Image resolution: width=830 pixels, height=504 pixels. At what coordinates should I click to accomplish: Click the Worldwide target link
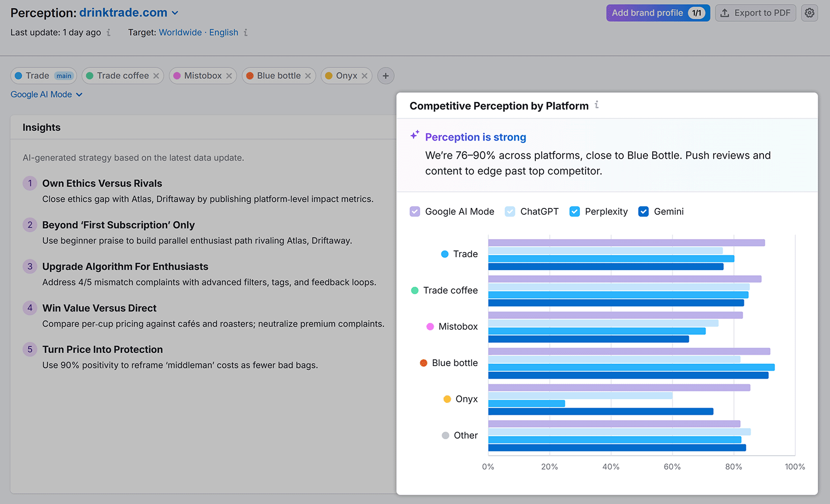tap(180, 32)
